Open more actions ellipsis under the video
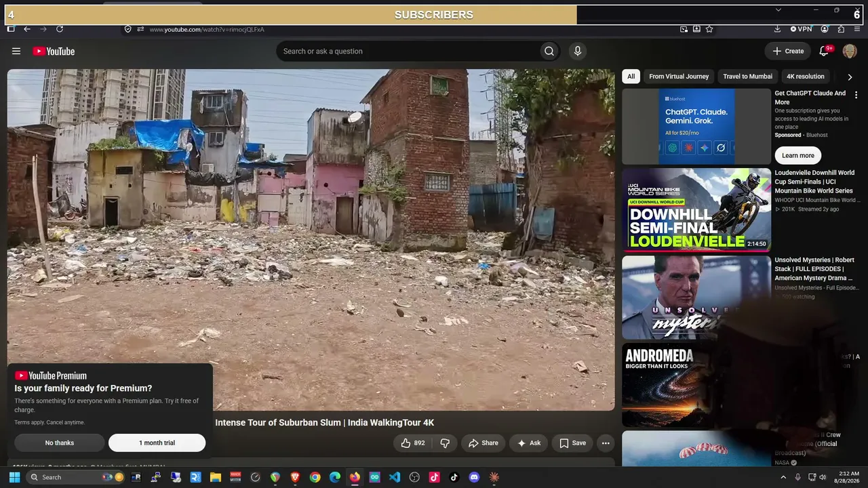The height and width of the screenshot is (488, 868). (x=606, y=443)
